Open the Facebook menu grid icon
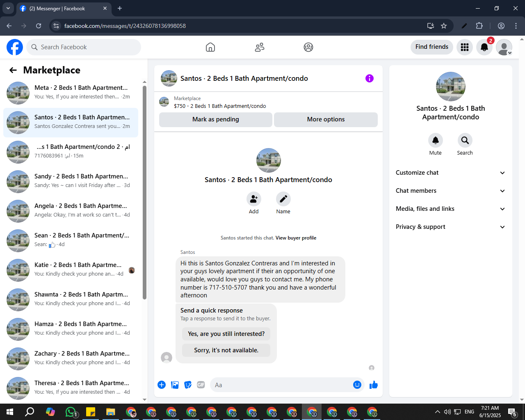The image size is (525, 420). pos(465,47)
